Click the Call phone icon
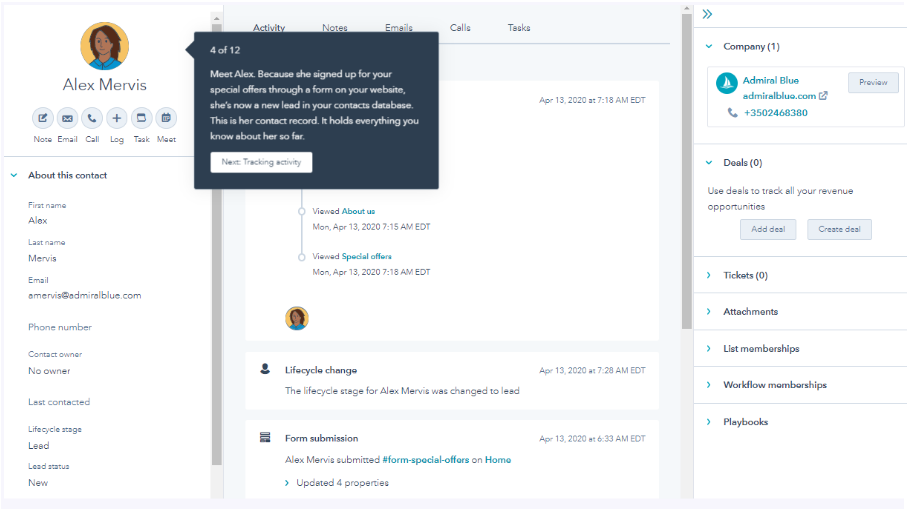This screenshot has height=509, width=915. [92, 118]
